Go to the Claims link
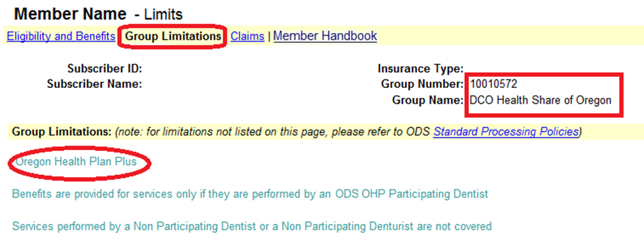Image resolution: width=644 pixels, height=248 pixels. pyautogui.click(x=247, y=36)
